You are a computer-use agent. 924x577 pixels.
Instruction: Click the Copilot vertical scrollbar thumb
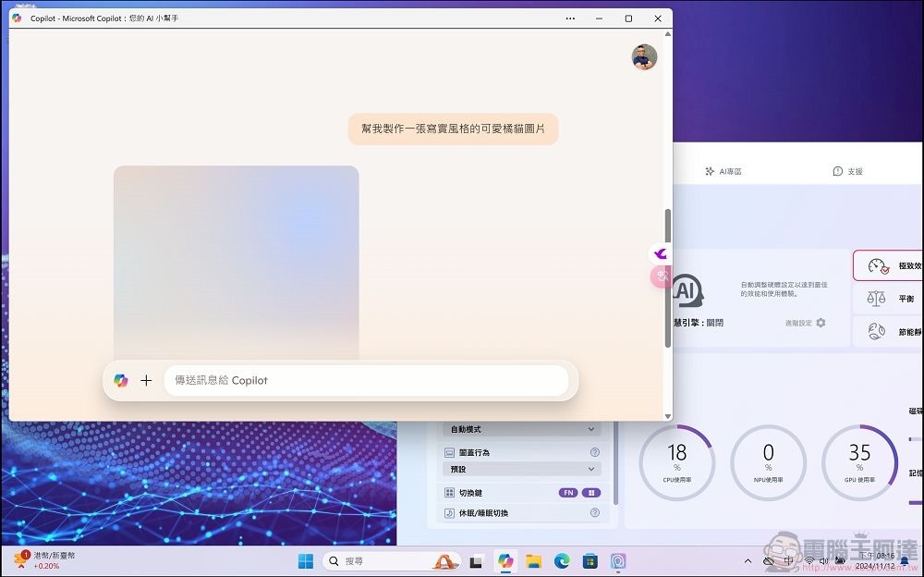(667, 277)
